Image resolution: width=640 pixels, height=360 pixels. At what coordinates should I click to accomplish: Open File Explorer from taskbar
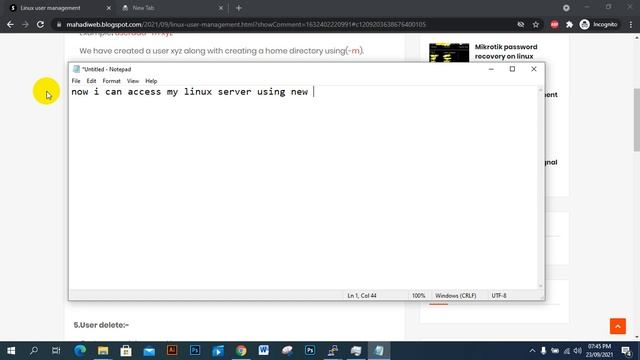(x=103, y=351)
